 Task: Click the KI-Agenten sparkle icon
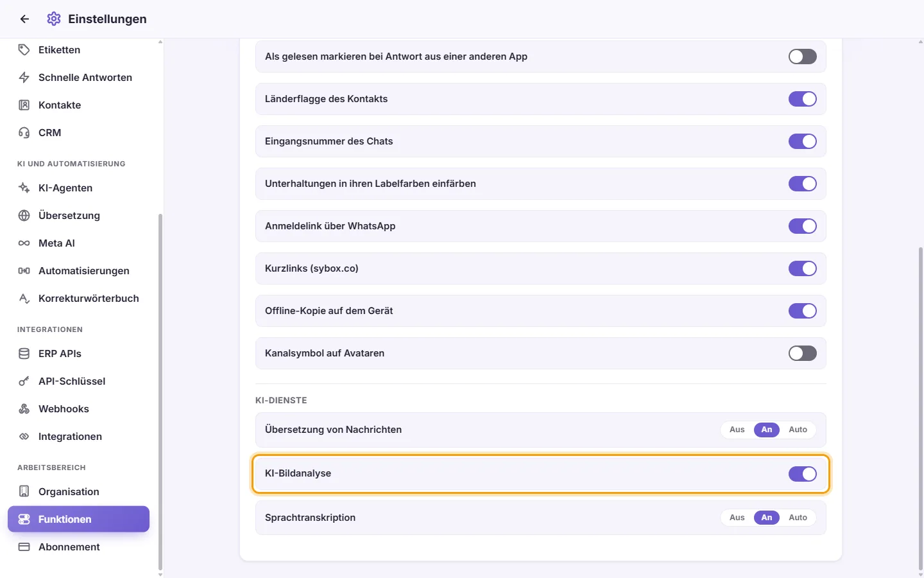point(24,188)
